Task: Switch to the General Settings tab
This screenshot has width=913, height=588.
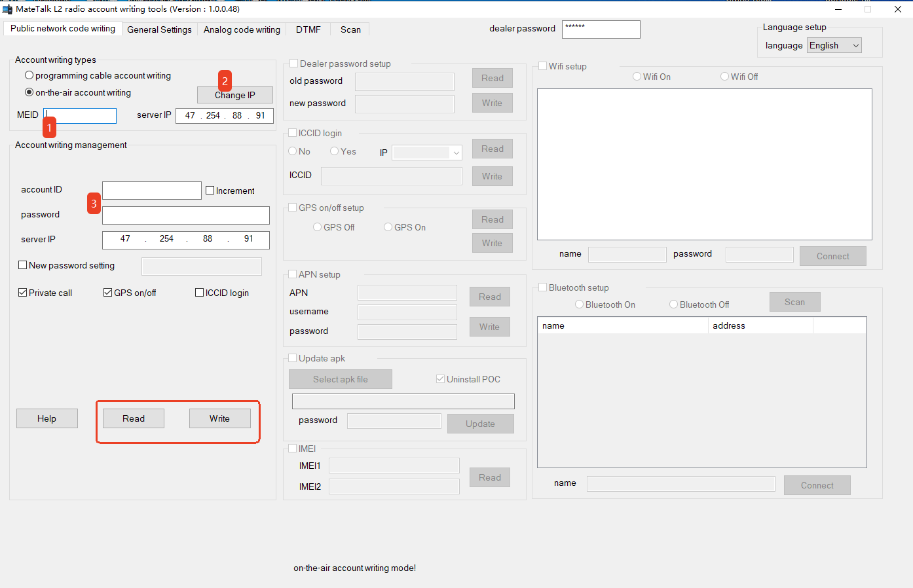Action: pos(159,29)
